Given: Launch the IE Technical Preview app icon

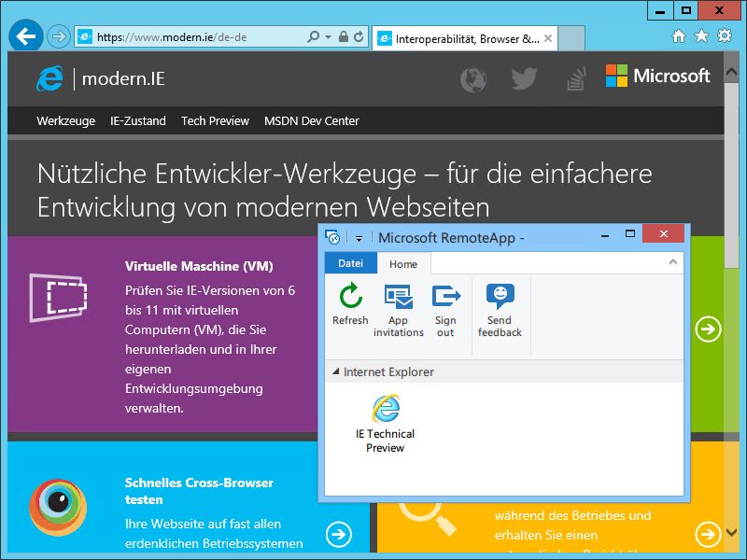Looking at the screenshot, I should coord(386,424).
